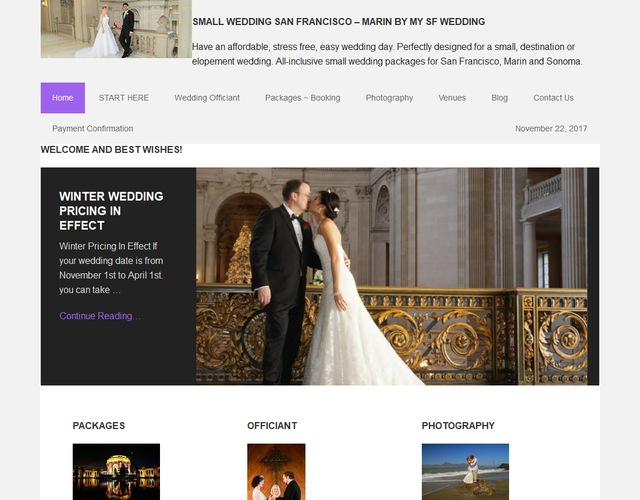Image resolution: width=640 pixels, height=500 pixels.
Task: Visit the Blog page
Action: tap(500, 98)
